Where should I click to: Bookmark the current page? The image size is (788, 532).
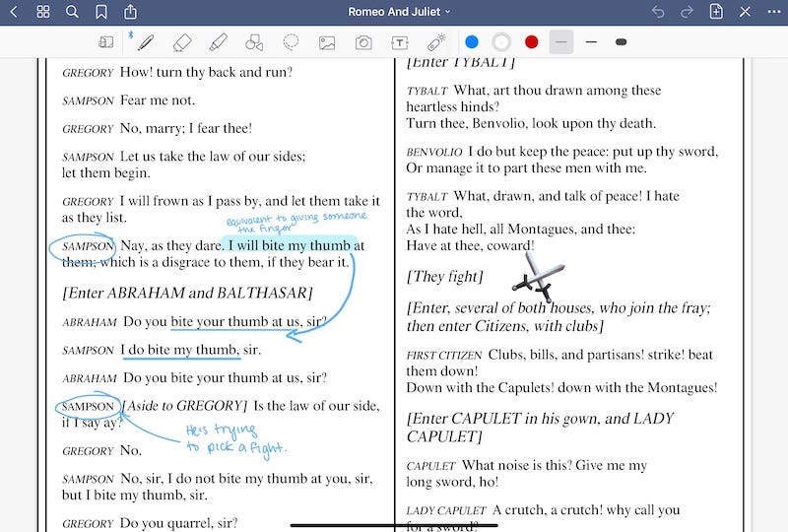[101, 12]
